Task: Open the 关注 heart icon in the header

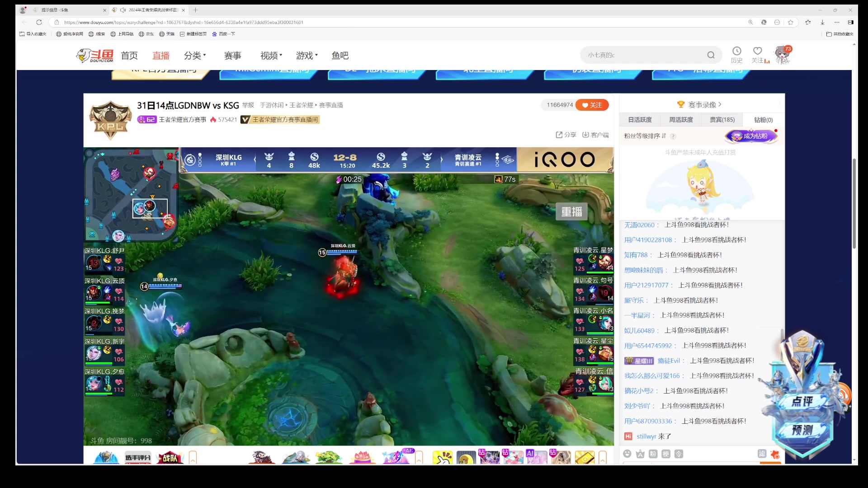Action: point(758,51)
